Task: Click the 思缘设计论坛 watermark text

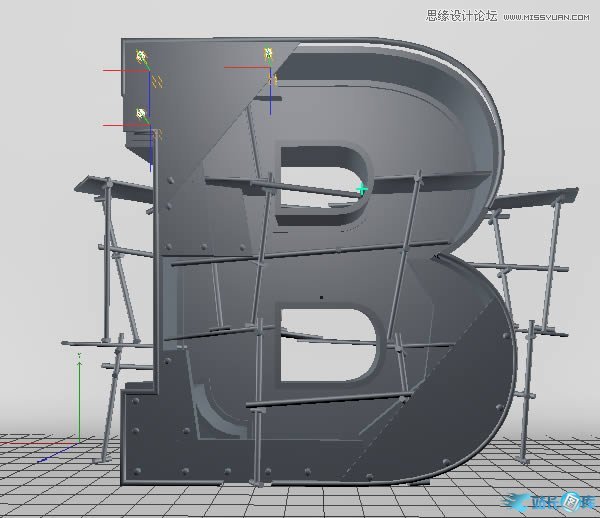Action: pos(461,15)
